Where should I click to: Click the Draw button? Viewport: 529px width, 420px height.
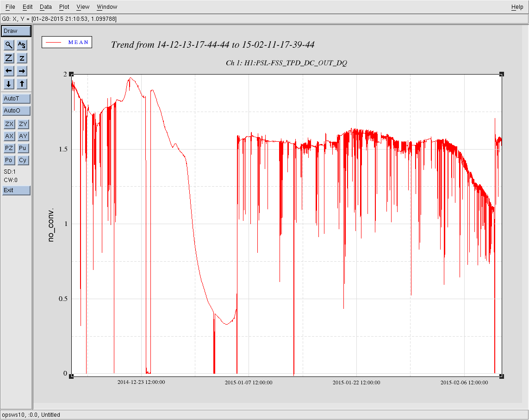click(x=16, y=31)
